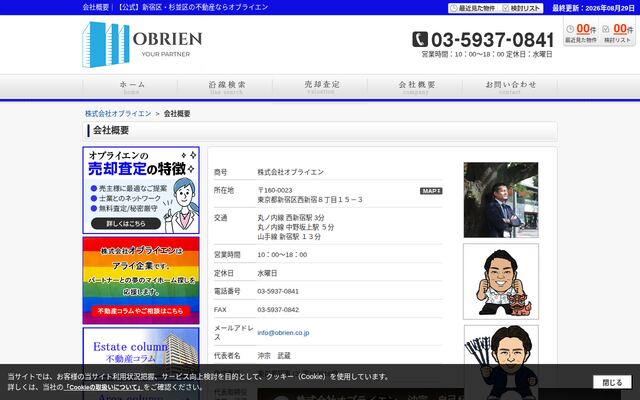The height and width of the screenshot is (400, 640).
Task: Click the OBRIEN building logo
Action: pos(142,44)
